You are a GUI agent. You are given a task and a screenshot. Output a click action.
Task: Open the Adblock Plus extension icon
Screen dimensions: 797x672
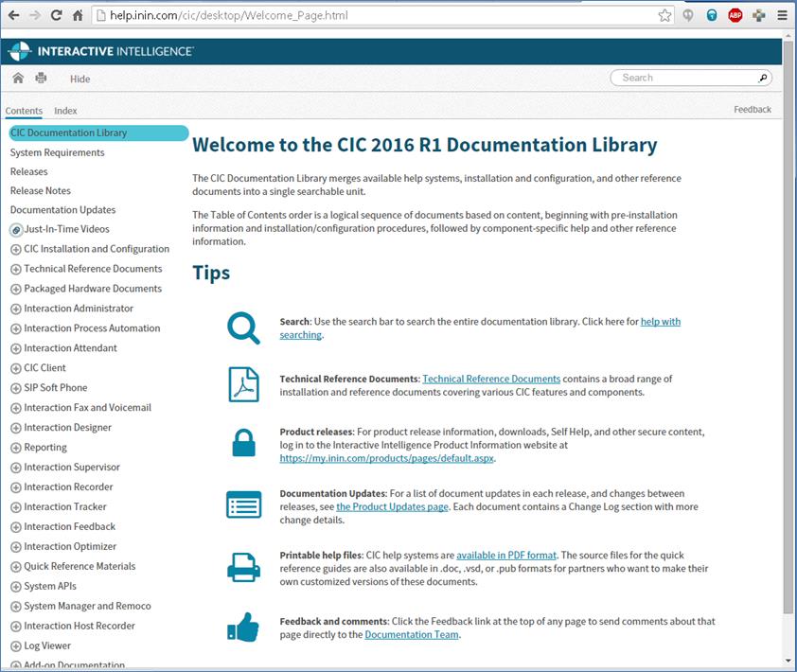pyautogui.click(x=735, y=15)
